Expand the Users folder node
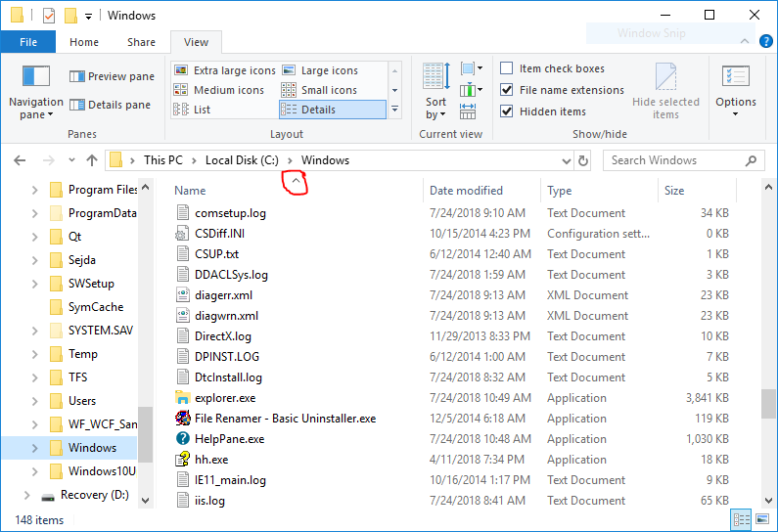This screenshot has height=532, width=778. [34, 401]
